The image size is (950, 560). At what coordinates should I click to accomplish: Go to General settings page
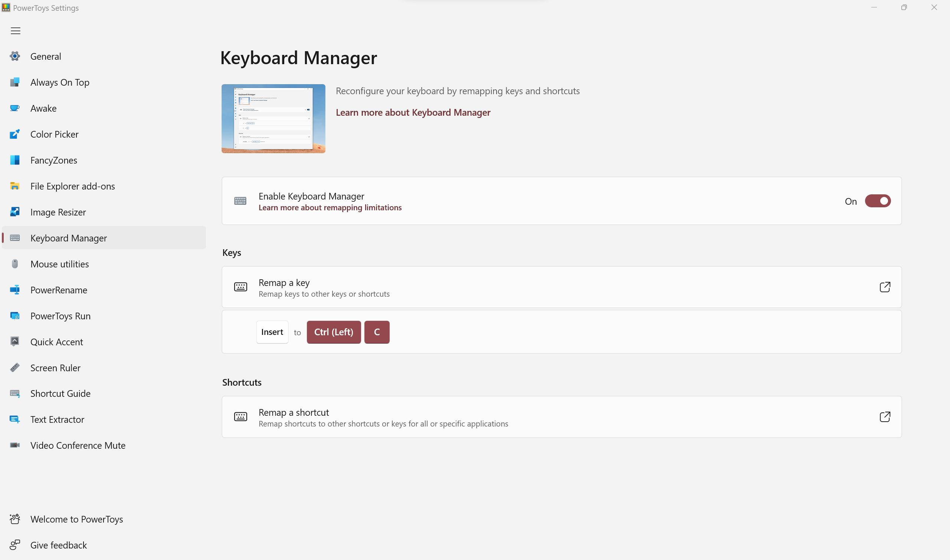[x=46, y=56]
